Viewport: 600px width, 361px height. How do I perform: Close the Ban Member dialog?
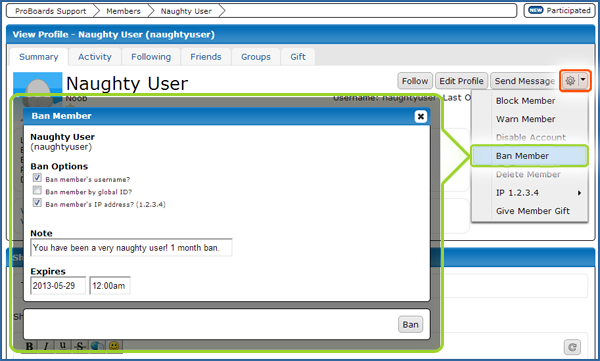click(421, 116)
